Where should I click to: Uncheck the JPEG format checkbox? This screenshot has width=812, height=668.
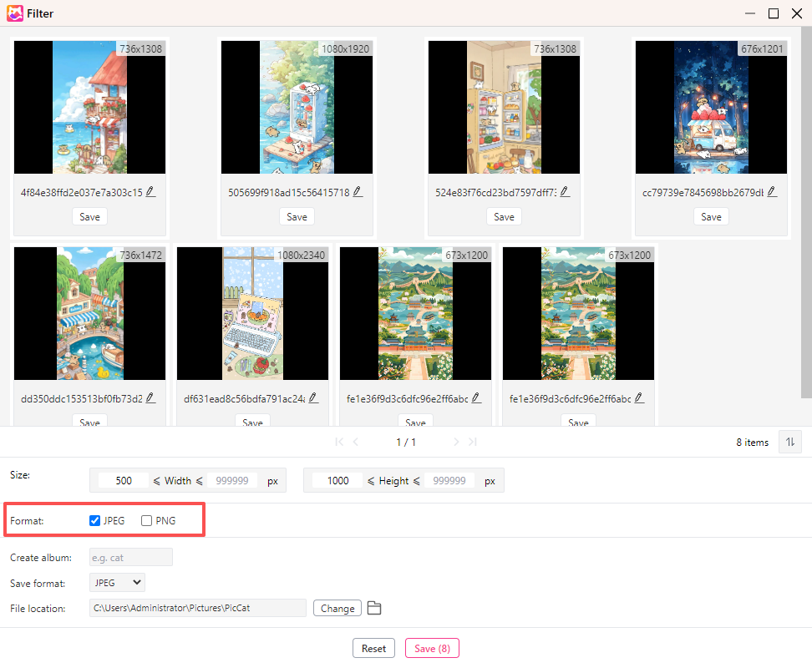click(x=94, y=520)
